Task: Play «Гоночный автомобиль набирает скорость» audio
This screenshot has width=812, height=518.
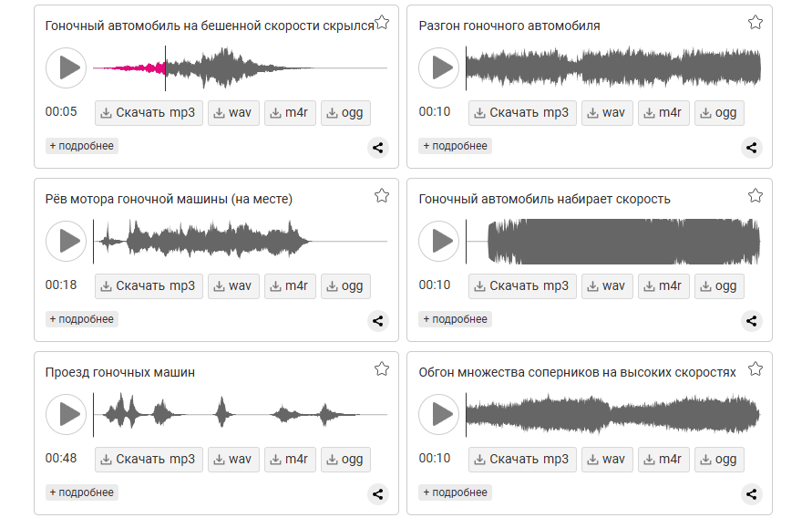Action: [x=438, y=241]
